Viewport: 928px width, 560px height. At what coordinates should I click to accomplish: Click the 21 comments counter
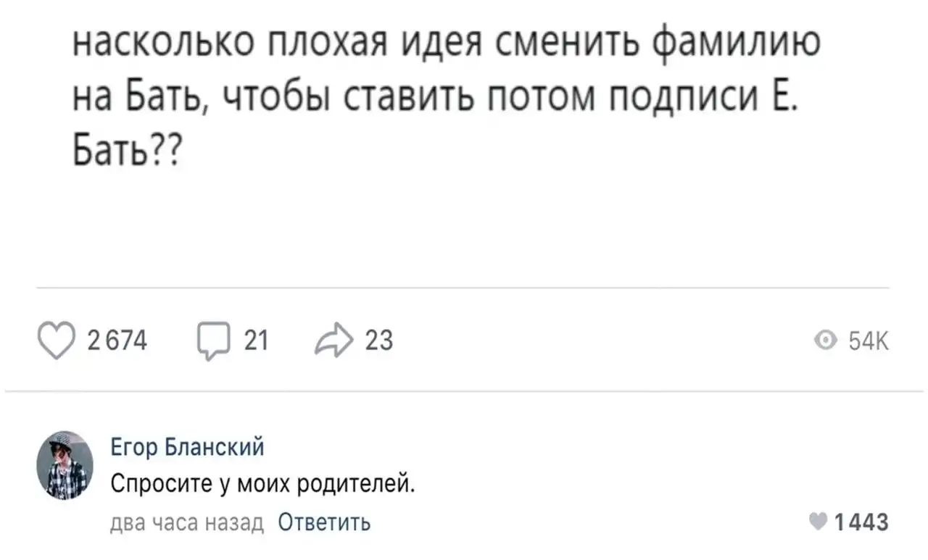(256, 340)
